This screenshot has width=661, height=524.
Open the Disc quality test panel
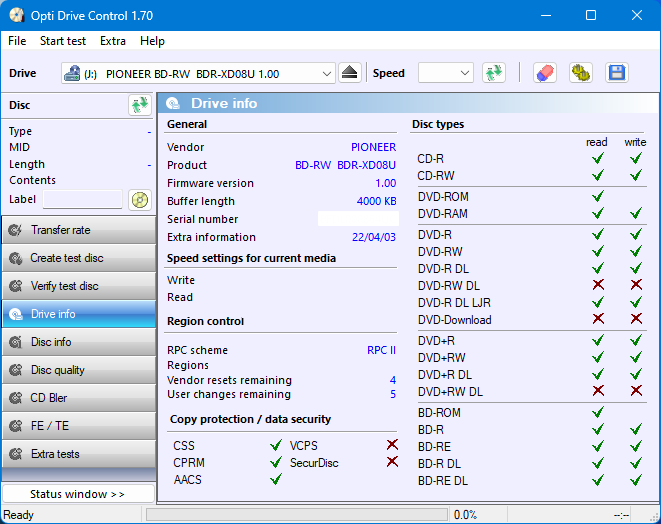78,370
